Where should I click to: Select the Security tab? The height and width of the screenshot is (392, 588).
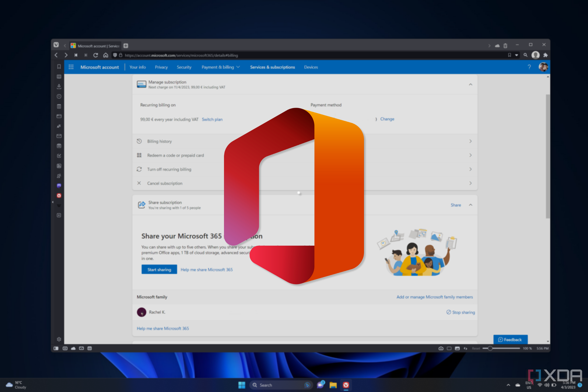pos(184,67)
